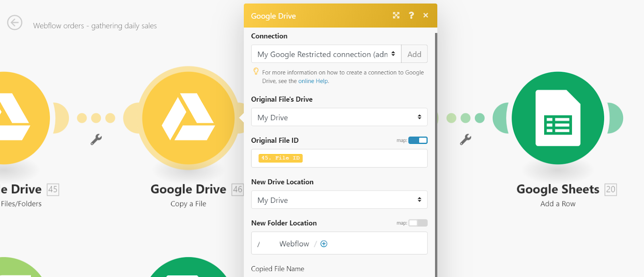Open the Google Sheets Add a Row module
The width and height of the screenshot is (644, 277).
click(x=558, y=118)
